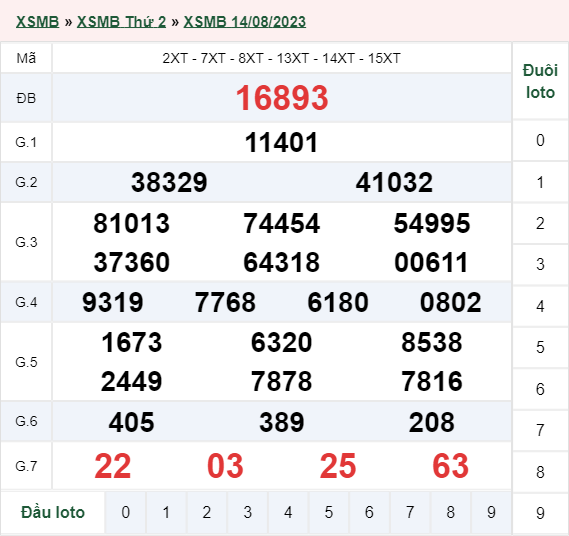The width and height of the screenshot is (569, 536).
Task: Click the G.1 prize number 11401
Action: click(x=282, y=142)
